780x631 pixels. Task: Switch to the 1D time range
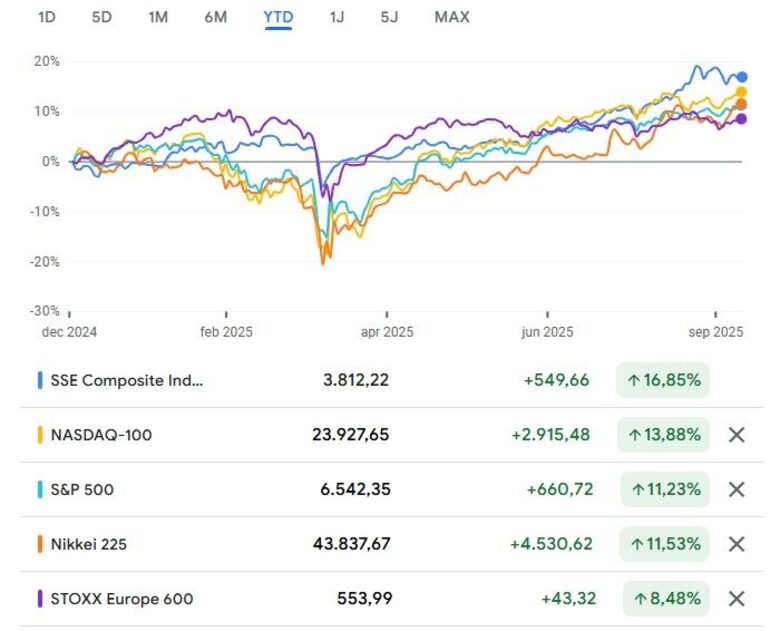pos(46,17)
